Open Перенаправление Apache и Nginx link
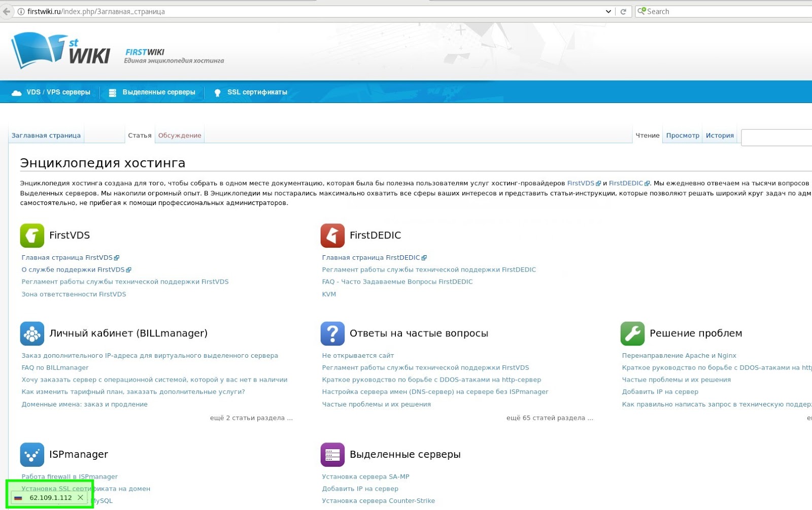Viewport: 812px width, 510px height. click(x=679, y=356)
